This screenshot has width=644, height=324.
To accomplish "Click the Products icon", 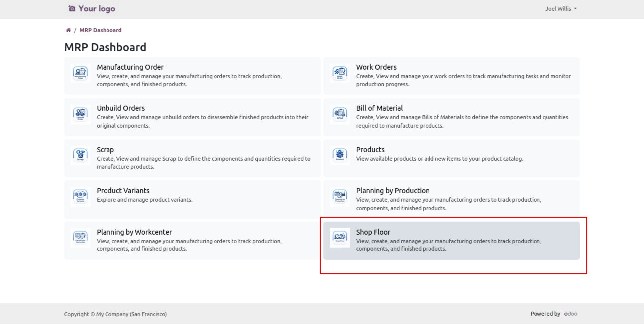I will [340, 155].
